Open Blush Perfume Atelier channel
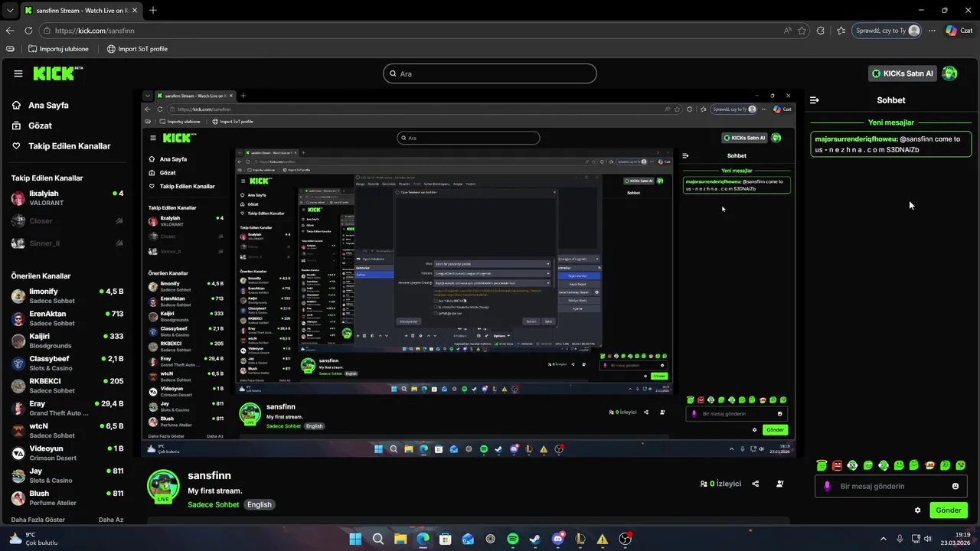 click(67, 497)
